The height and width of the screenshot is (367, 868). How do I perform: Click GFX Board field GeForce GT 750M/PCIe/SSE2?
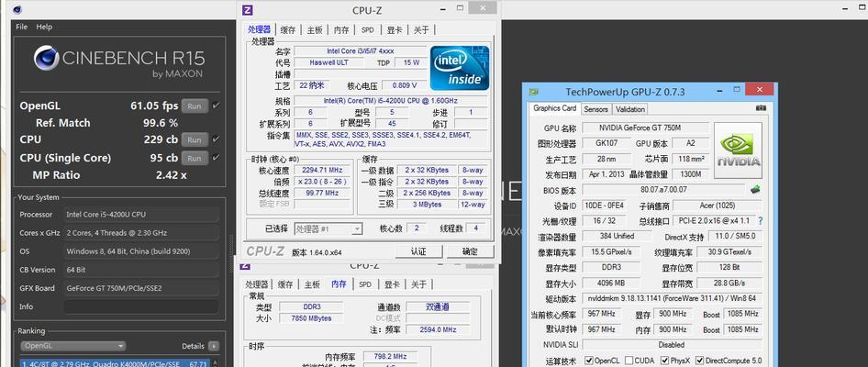140,288
